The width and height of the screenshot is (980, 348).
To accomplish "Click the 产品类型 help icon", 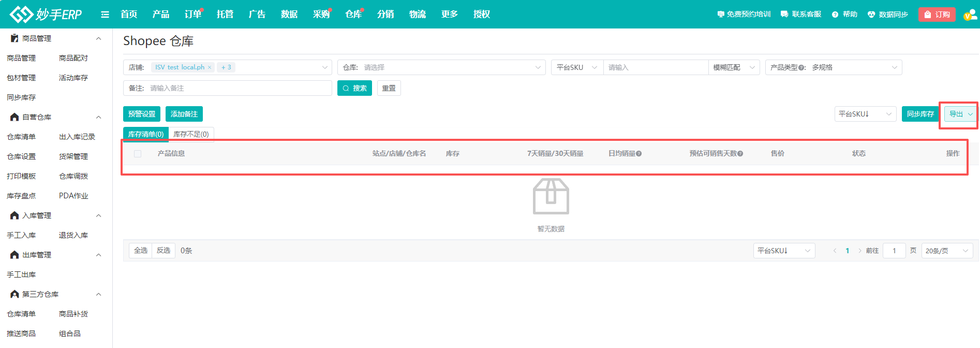I will 801,68.
